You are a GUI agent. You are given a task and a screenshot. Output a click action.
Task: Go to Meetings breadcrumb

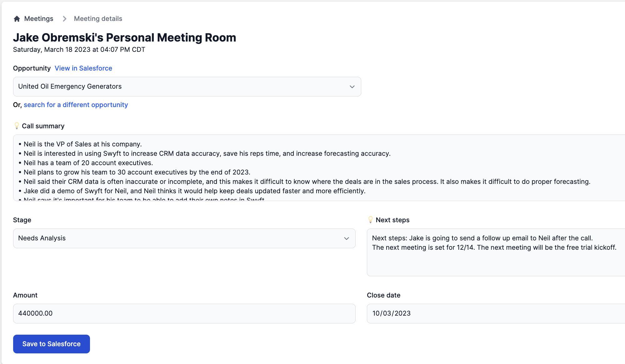click(39, 19)
